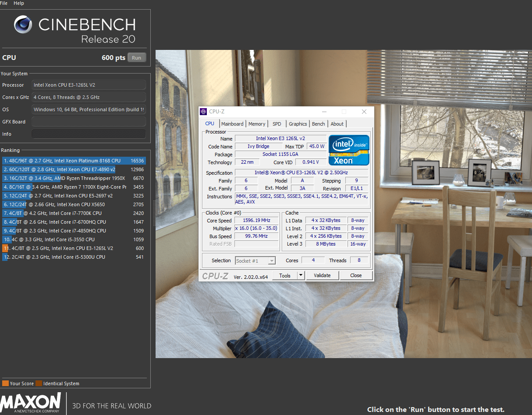Select ranking row Intel Xeon Platinum 8168
Image resolution: width=532 pixels, height=415 pixels.
(x=74, y=161)
